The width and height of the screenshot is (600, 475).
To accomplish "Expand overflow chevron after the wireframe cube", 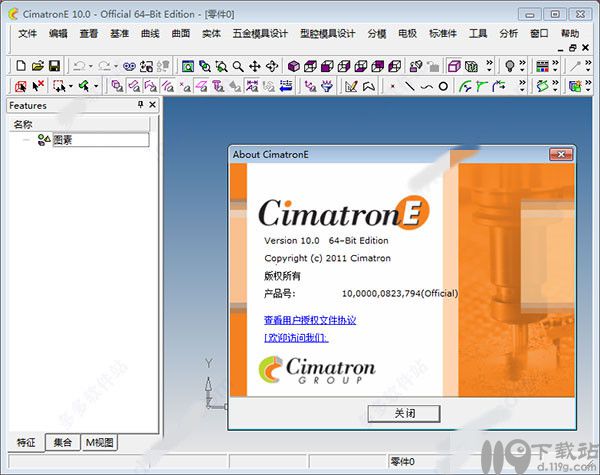I will point(489,66).
